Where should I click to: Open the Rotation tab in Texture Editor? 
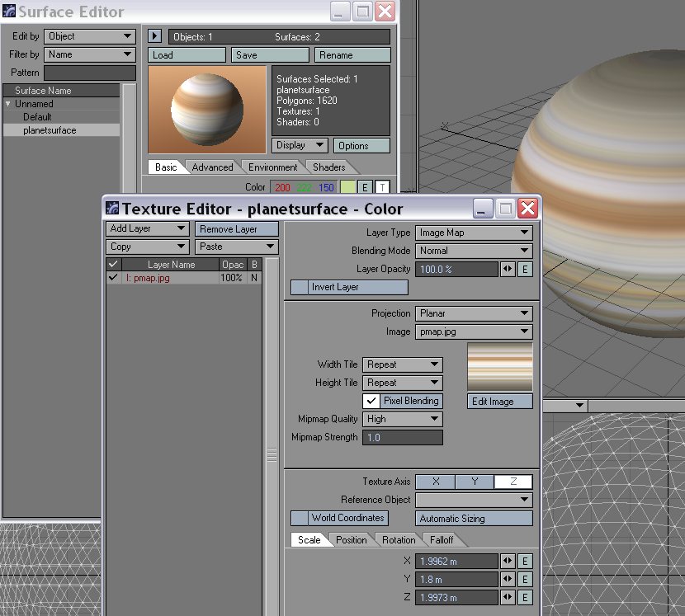click(x=399, y=540)
